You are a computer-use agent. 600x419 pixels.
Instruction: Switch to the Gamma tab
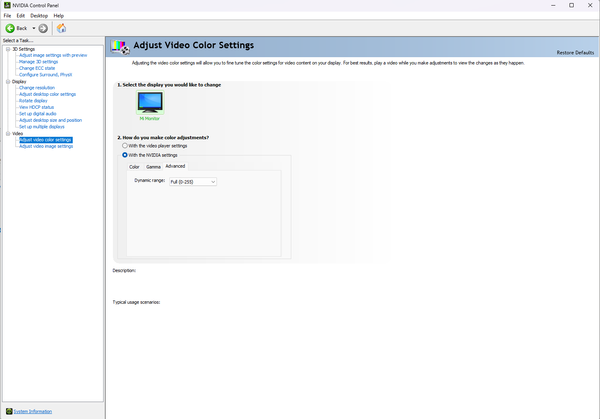[153, 166]
